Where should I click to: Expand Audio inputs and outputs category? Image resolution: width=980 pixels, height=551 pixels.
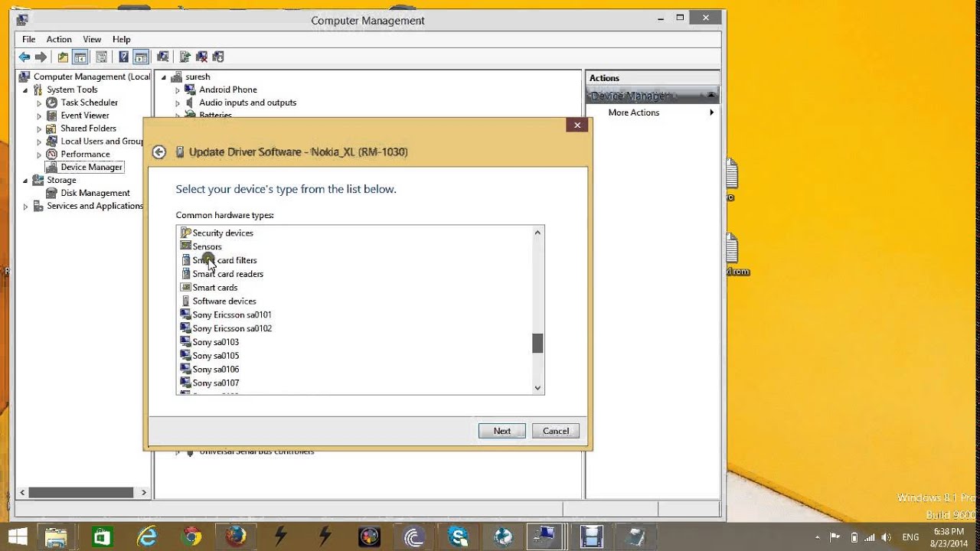click(x=178, y=103)
